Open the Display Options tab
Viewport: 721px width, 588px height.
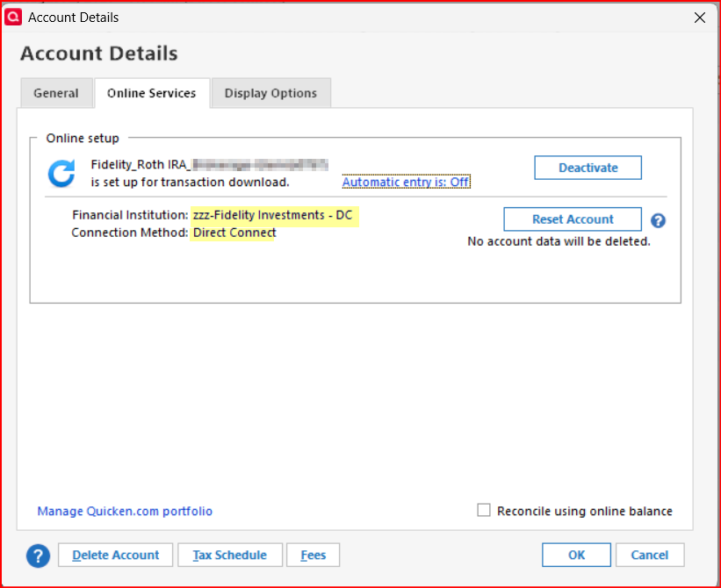pyautogui.click(x=270, y=93)
